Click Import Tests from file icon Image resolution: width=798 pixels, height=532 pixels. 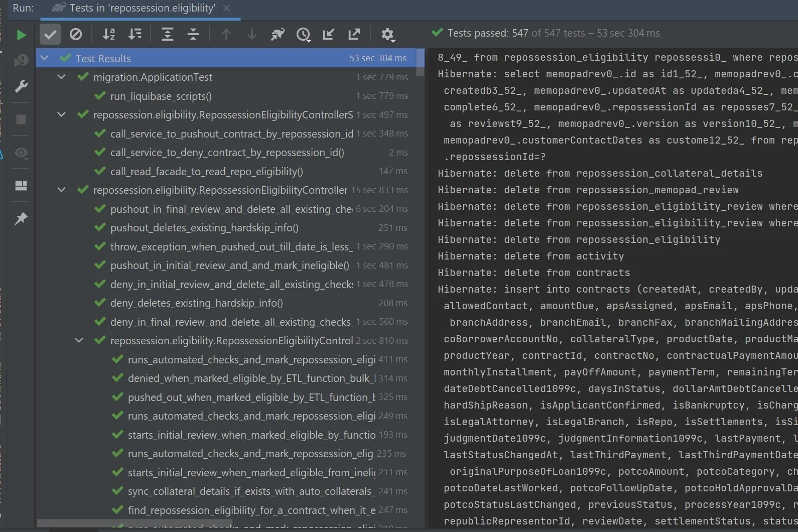click(x=329, y=34)
